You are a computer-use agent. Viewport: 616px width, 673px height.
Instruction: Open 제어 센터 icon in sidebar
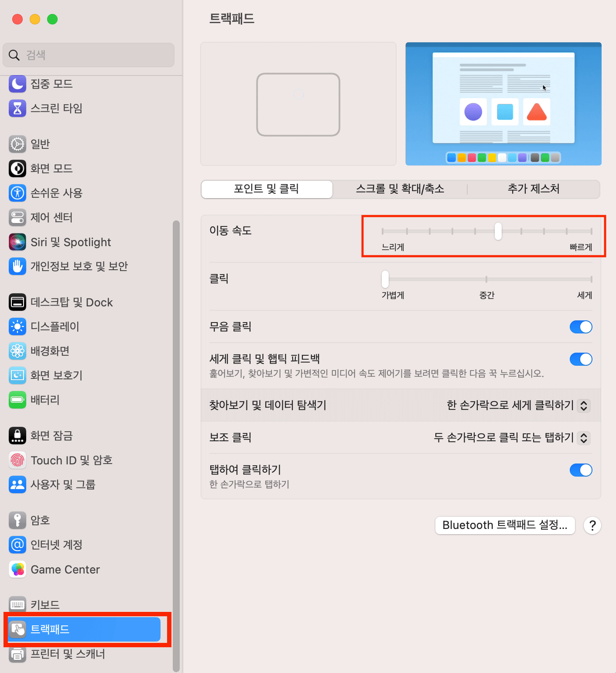(17, 217)
